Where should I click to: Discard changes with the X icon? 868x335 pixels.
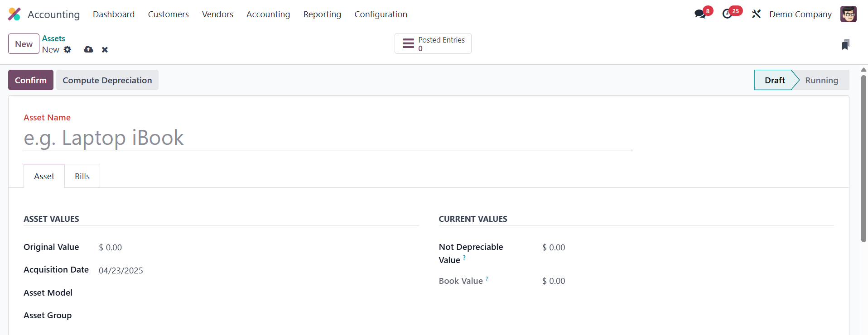(x=105, y=50)
